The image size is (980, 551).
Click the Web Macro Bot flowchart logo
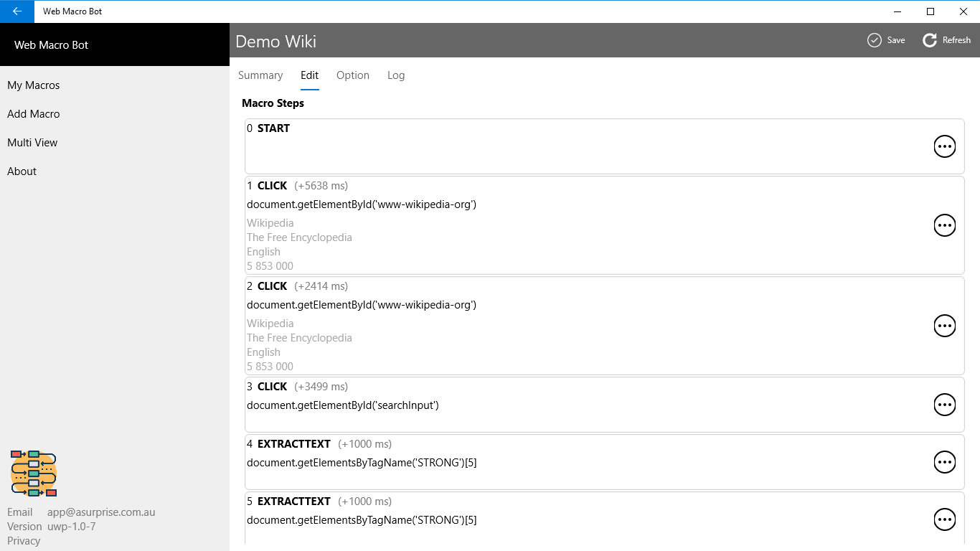click(34, 474)
